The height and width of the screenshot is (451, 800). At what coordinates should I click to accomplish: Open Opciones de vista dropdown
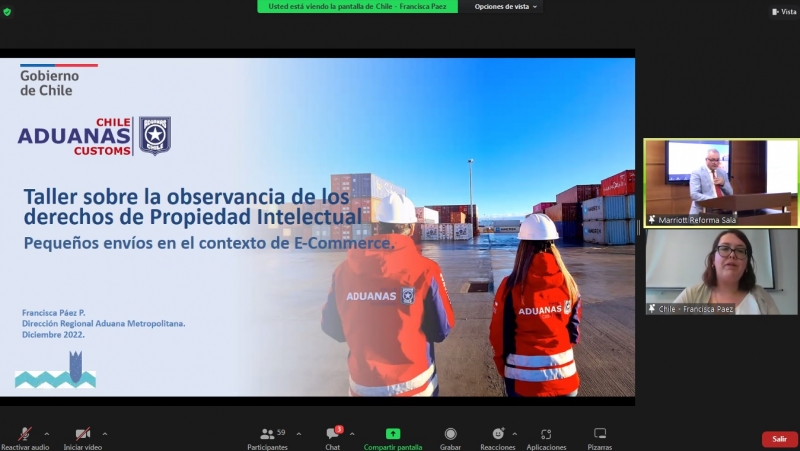tap(506, 7)
